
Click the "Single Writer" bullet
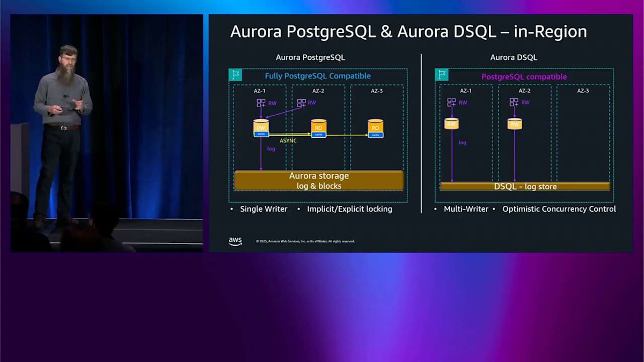coord(264,209)
